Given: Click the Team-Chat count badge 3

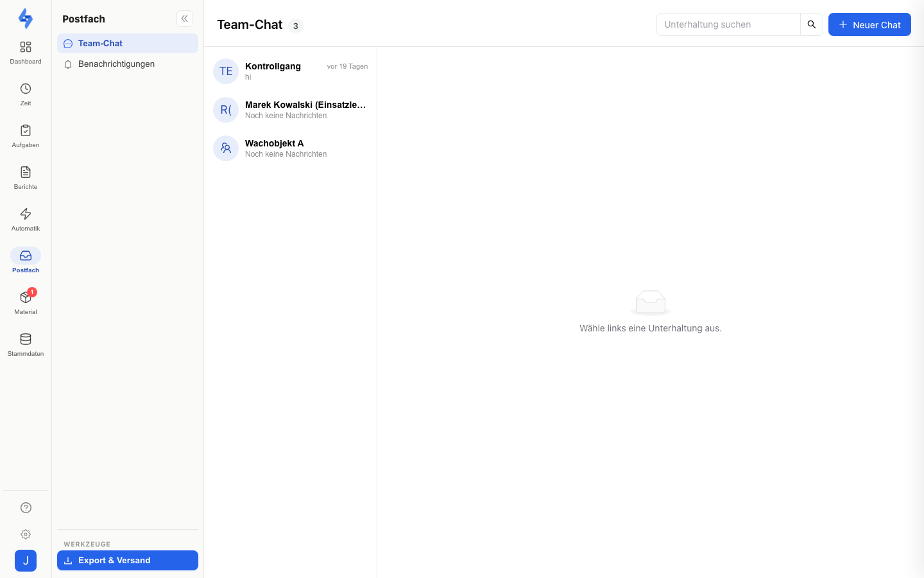Looking at the screenshot, I should pyautogui.click(x=295, y=26).
